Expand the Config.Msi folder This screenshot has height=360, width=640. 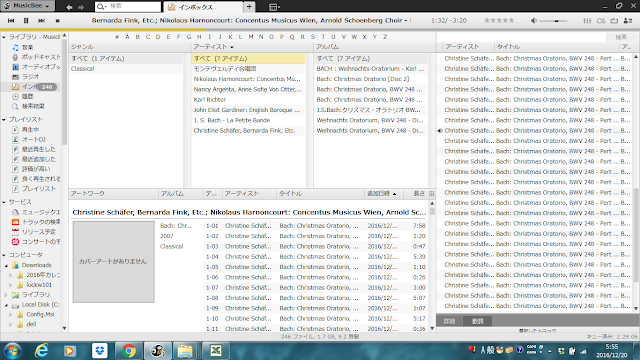click(x=11, y=315)
